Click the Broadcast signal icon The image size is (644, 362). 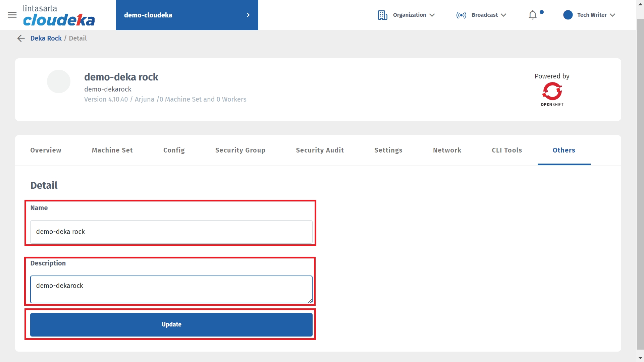461,15
